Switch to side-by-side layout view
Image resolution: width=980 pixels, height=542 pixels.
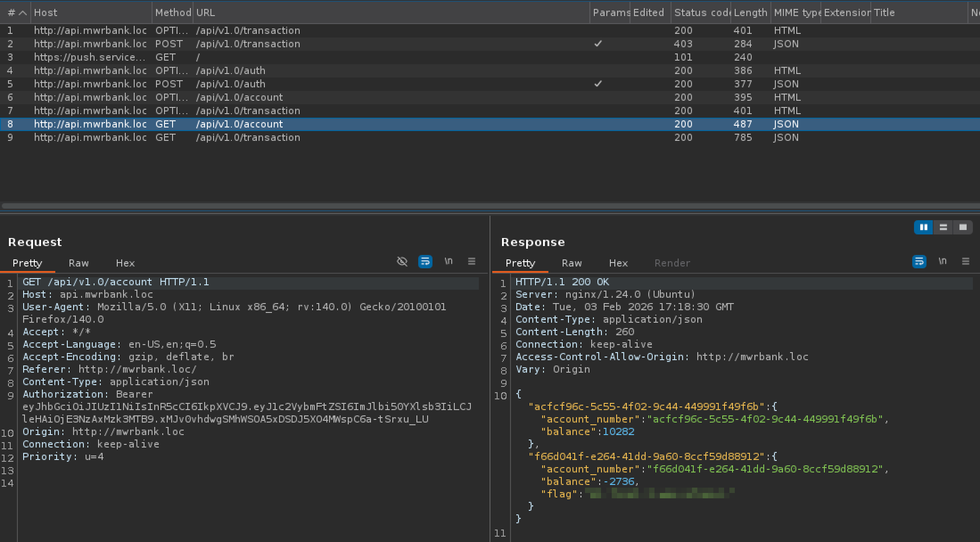pos(923,227)
